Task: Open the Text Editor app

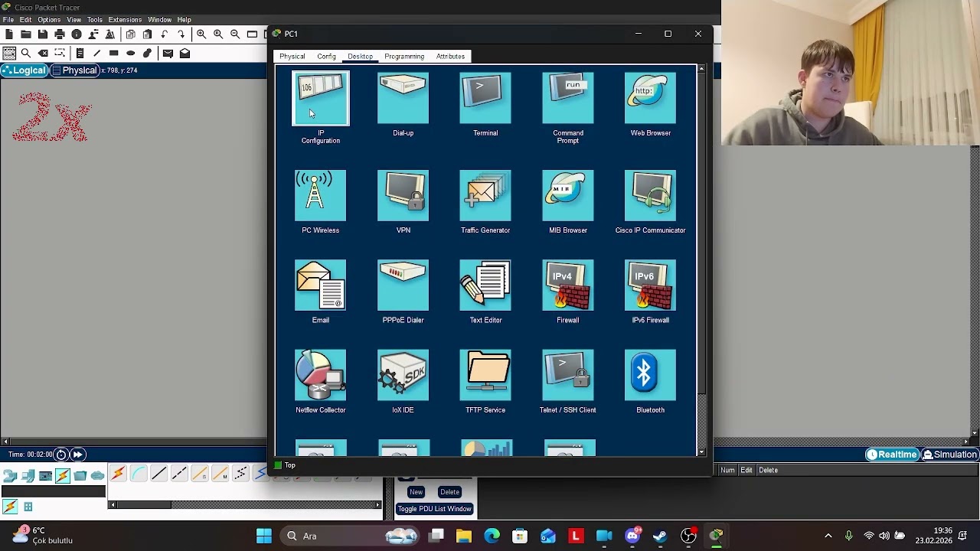Action: 485,285
